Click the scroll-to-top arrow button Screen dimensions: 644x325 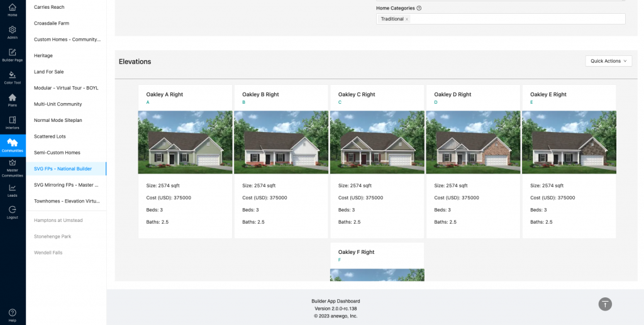[x=605, y=304]
